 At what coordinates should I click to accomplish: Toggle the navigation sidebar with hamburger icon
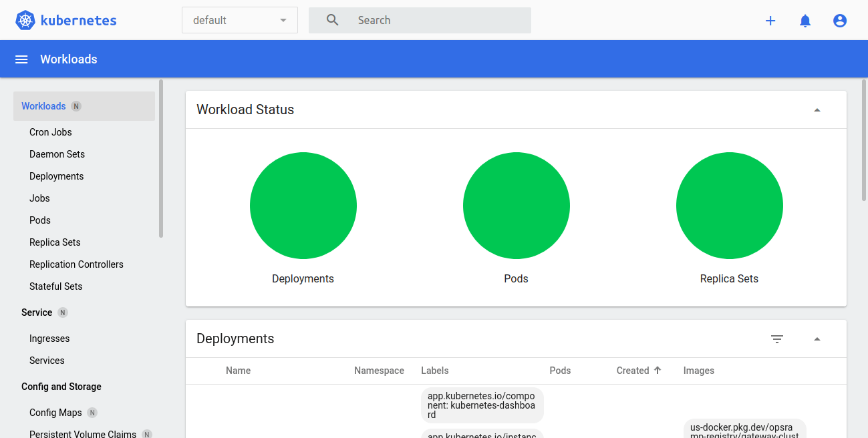click(21, 59)
